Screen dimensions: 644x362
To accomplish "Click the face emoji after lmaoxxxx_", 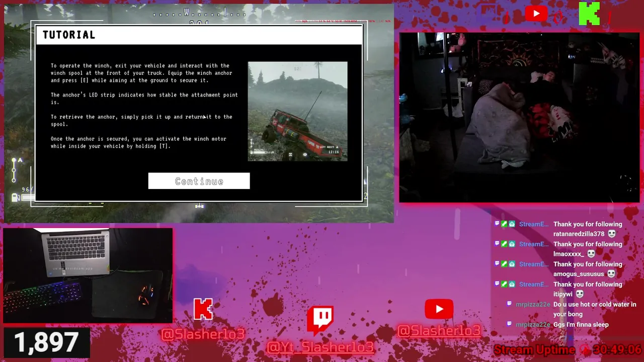I will pyautogui.click(x=591, y=254).
